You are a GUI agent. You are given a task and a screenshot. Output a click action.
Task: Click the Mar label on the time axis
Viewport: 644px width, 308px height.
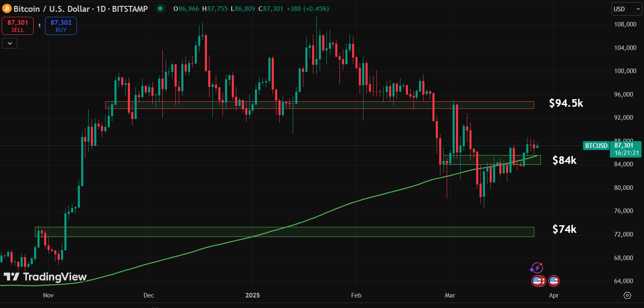click(x=450, y=295)
